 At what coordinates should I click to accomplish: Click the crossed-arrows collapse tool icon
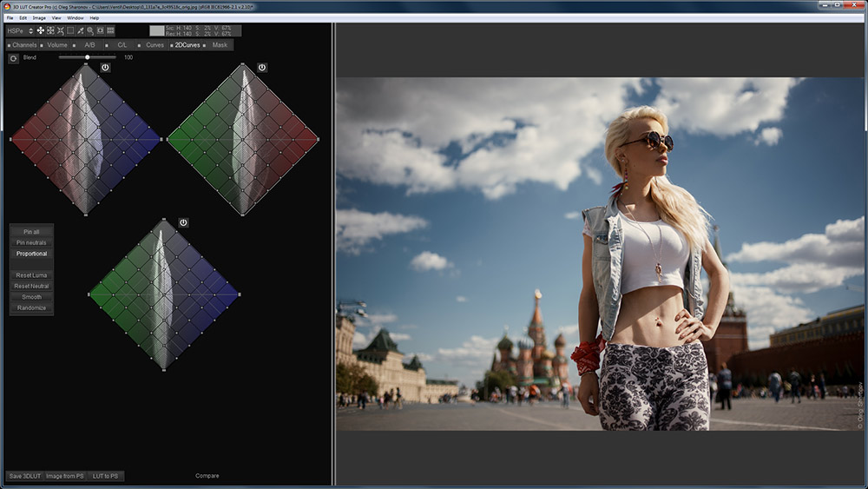coord(60,30)
